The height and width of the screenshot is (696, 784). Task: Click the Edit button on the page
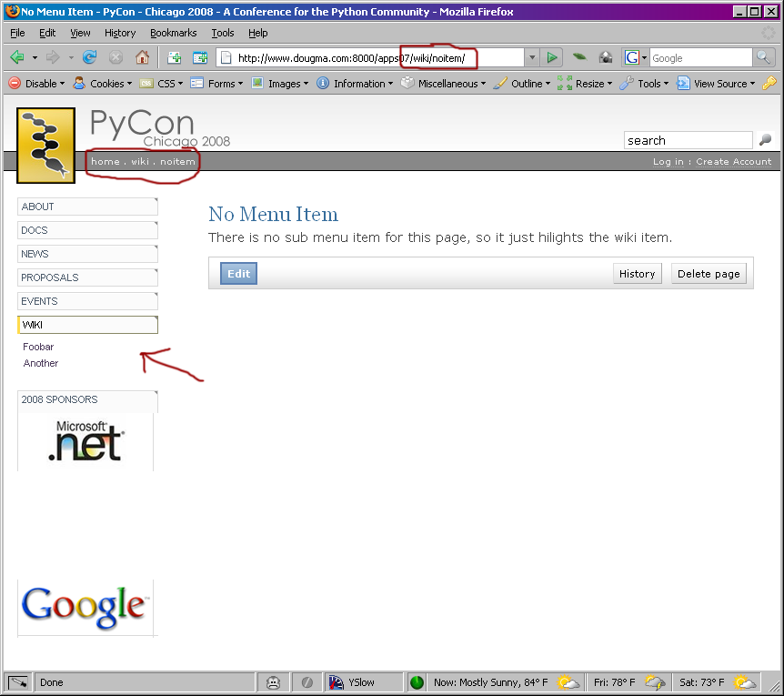click(x=238, y=274)
